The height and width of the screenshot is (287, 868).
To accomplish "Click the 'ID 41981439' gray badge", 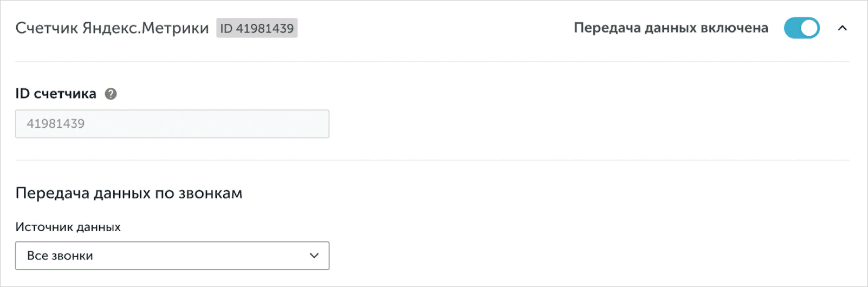I will [x=257, y=28].
